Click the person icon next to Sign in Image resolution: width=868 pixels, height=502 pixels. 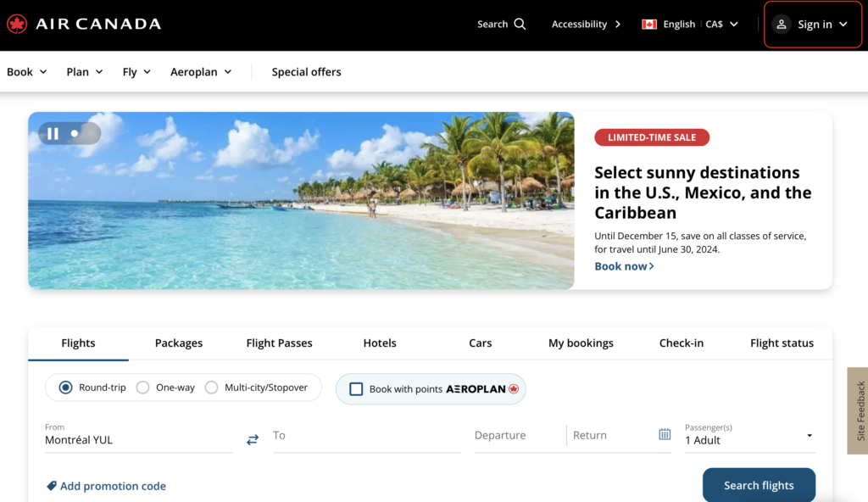(781, 24)
